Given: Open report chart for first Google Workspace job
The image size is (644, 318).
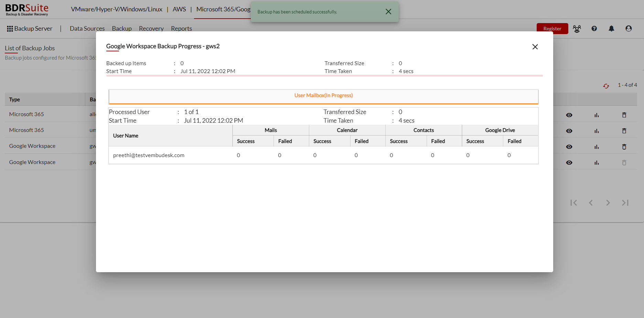Looking at the screenshot, I should [597, 147].
